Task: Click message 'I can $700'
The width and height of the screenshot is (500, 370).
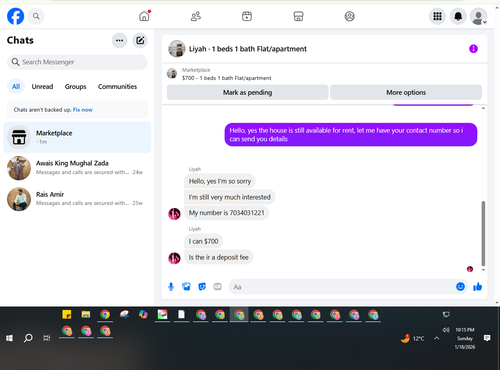Action: click(203, 241)
